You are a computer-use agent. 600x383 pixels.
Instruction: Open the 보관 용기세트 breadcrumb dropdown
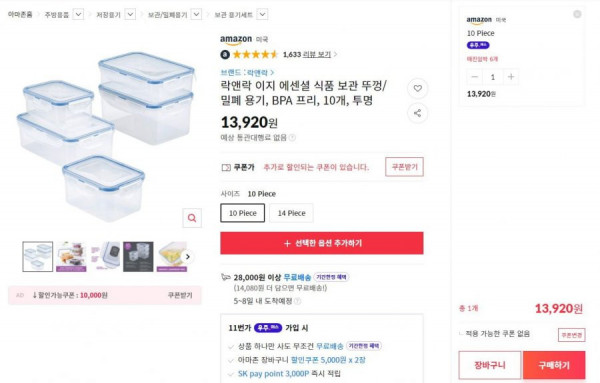262,15
